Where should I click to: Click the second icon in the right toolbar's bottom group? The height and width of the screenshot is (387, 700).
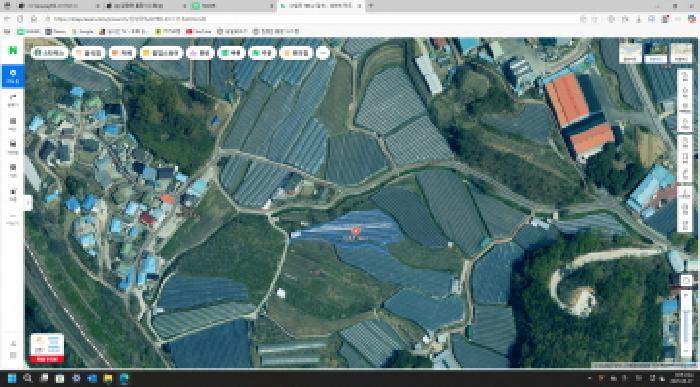685,208
